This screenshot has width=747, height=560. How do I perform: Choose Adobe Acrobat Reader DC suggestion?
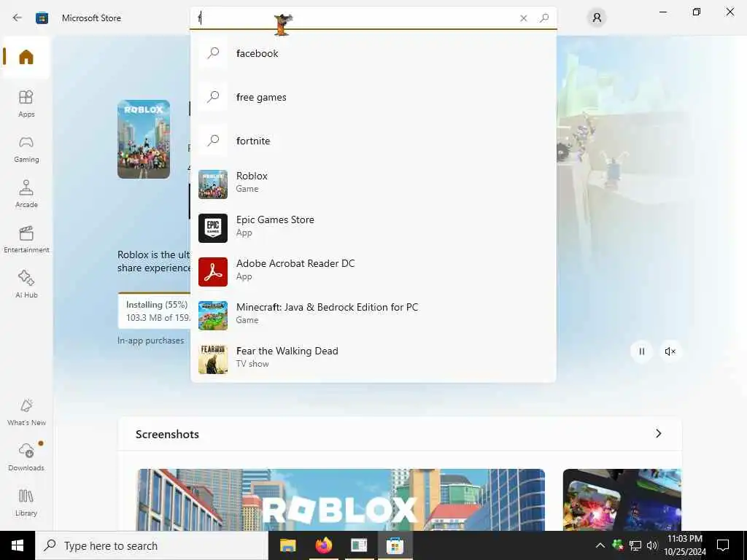(373, 272)
